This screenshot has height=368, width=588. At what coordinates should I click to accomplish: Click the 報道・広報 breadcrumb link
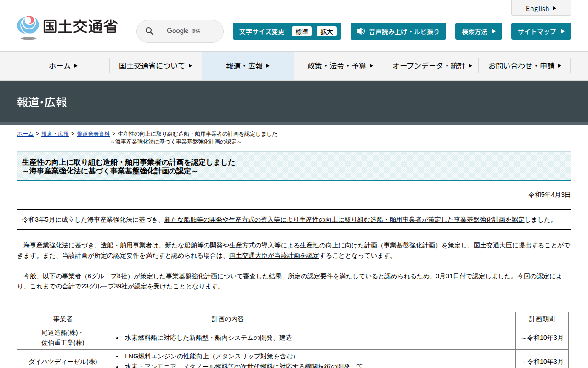(55, 134)
